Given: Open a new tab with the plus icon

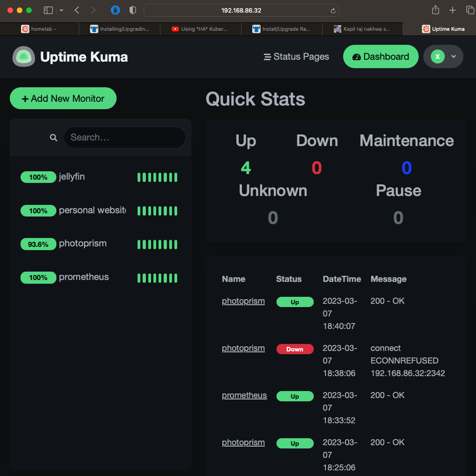Looking at the screenshot, I should coord(453,10).
